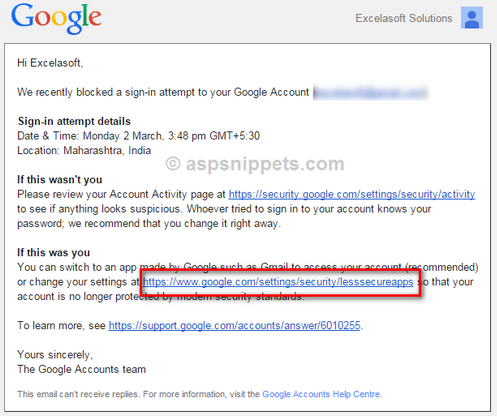Click The Google Accounts team signature
The height and width of the screenshot is (416, 497).
(x=82, y=369)
